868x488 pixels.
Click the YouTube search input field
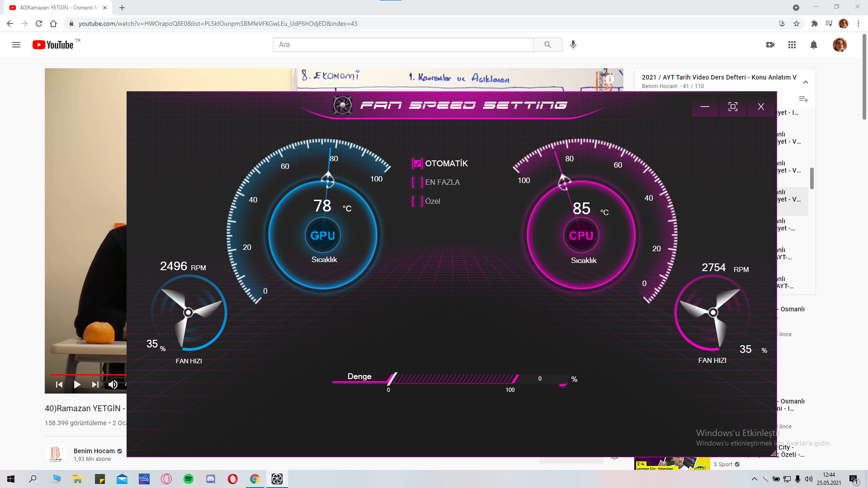(402, 45)
